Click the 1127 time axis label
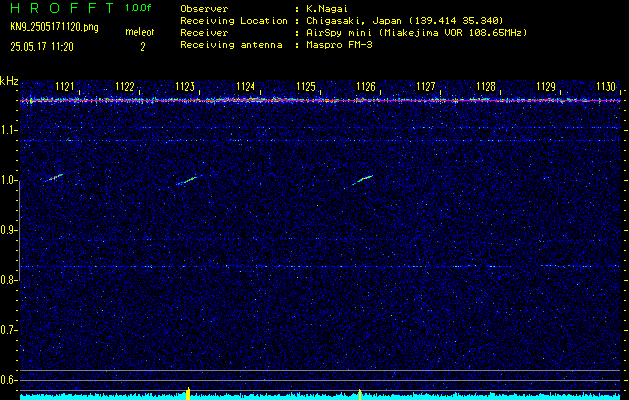This screenshot has height=400, width=629. [x=426, y=86]
